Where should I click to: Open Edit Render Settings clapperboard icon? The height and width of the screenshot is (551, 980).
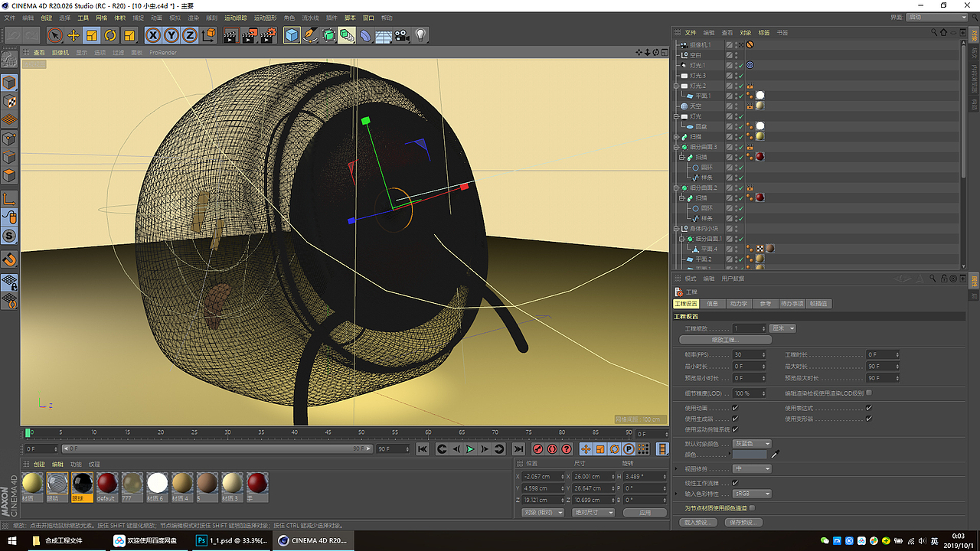[x=268, y=35]
